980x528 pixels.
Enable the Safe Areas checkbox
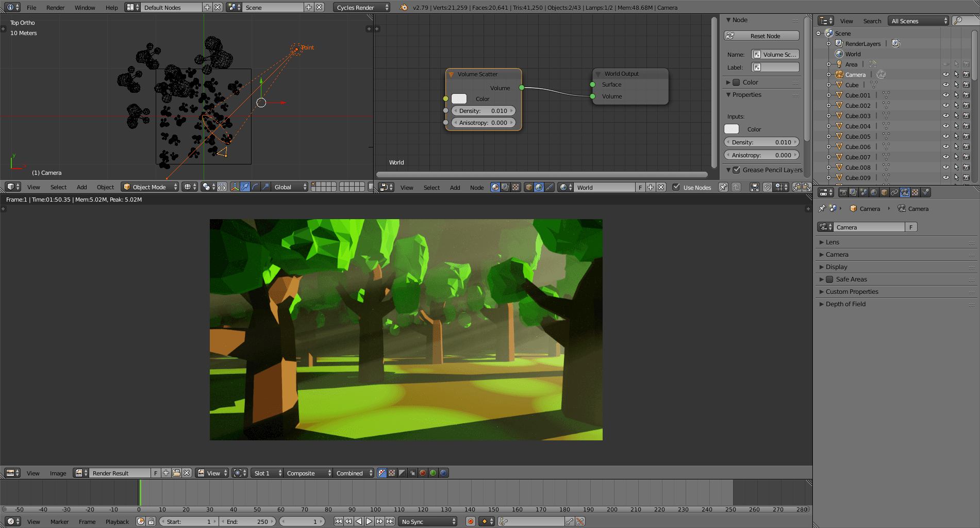pos(829,279)
